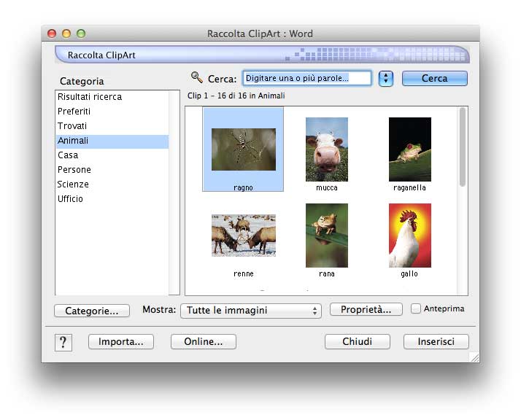Click the Online... button
The height and width of the screenshot is (420, 521).
click(204, 342)
